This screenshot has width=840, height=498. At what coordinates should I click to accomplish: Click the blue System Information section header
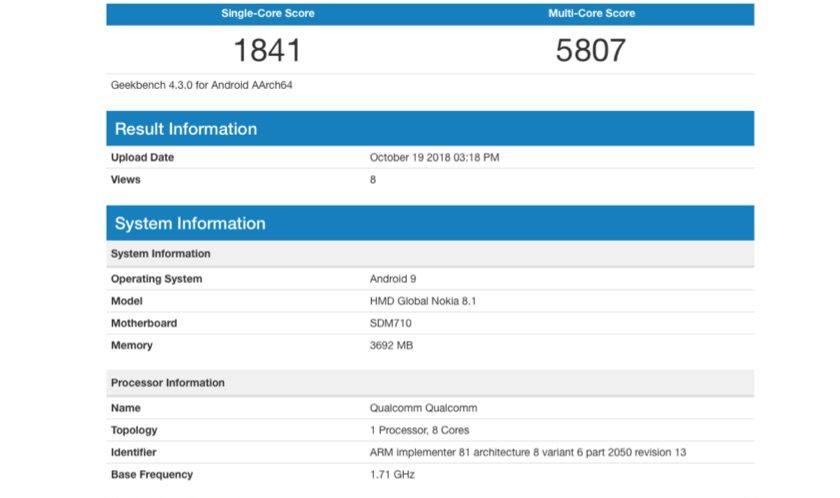coord(190,223)
